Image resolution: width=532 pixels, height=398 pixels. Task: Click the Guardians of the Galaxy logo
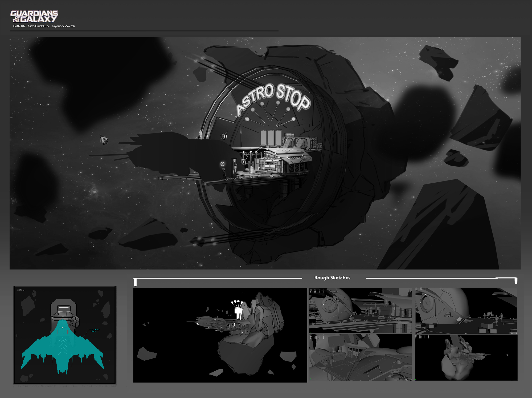pyautogui.click(x=34, y=16)
